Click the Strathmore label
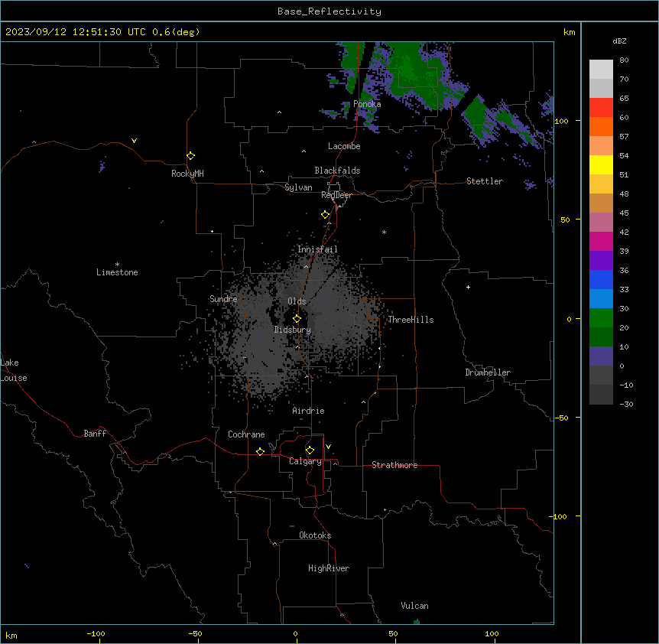 coord(394,465)
